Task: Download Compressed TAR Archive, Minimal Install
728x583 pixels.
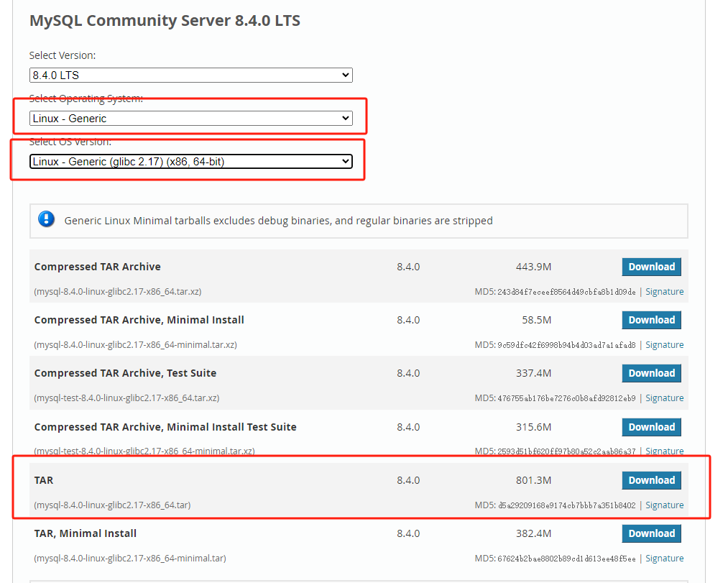Action: (x=651, y=320)
